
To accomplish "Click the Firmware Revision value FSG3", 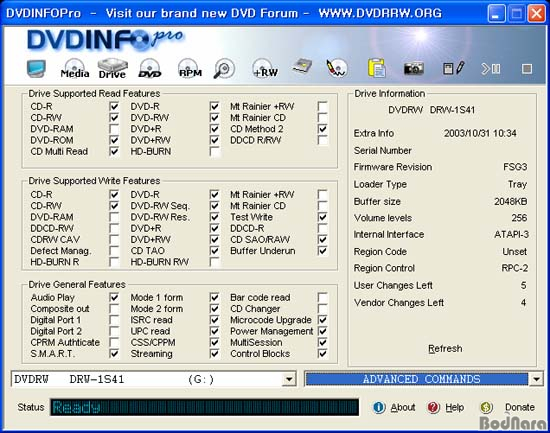I will pos(515,167).
